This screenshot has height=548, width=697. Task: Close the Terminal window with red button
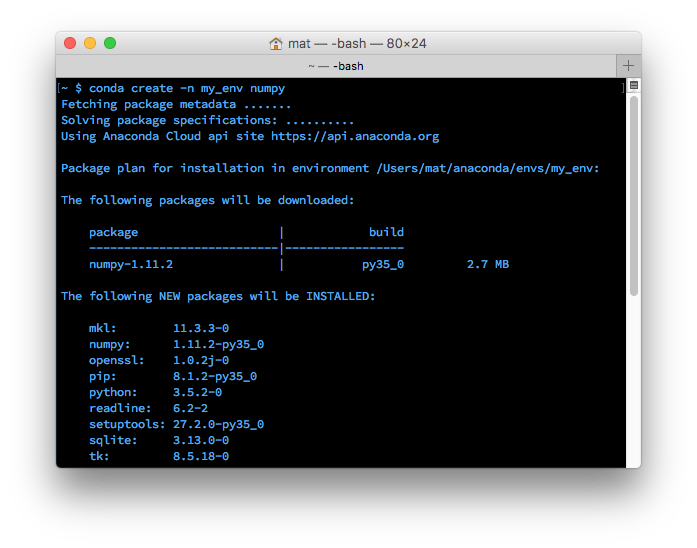click(70, 43)
